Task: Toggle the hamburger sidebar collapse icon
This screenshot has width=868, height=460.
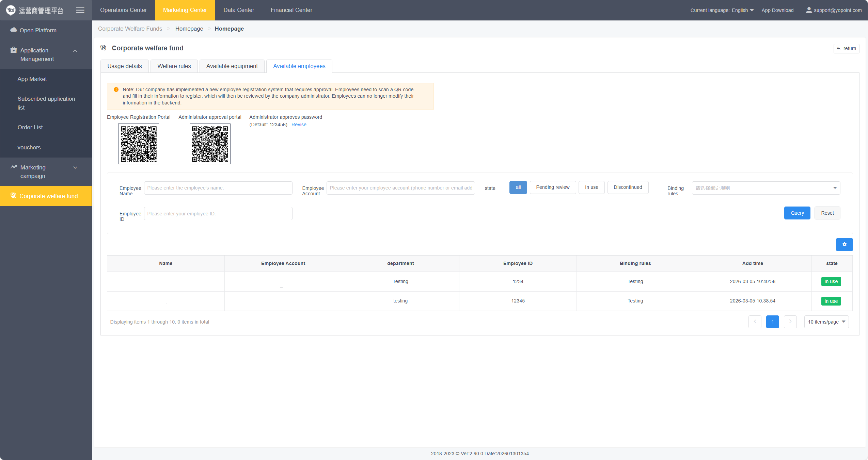Action: click(x=80, y=10)
